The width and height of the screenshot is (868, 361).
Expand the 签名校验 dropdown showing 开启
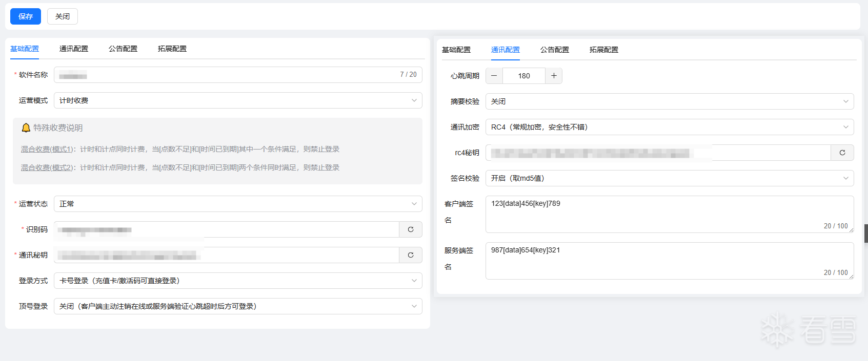(x=670, y=178)
